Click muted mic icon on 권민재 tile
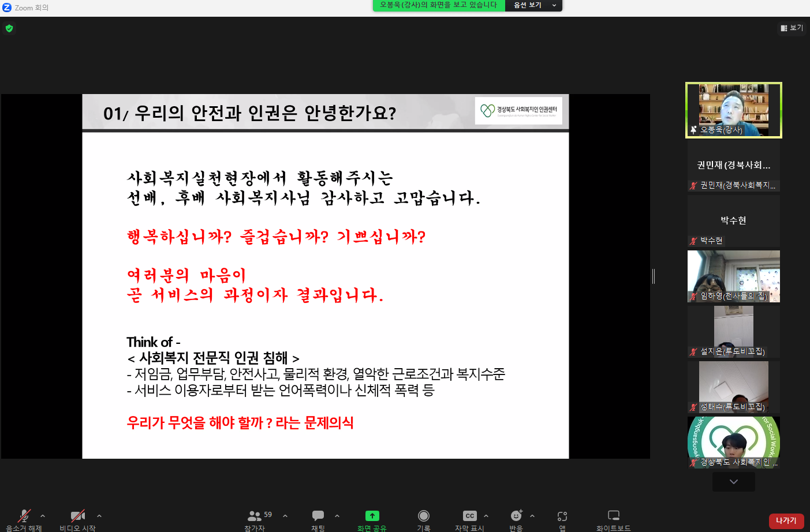The height and width of the screenshot is (532, 810). click(x=693, y=185)
